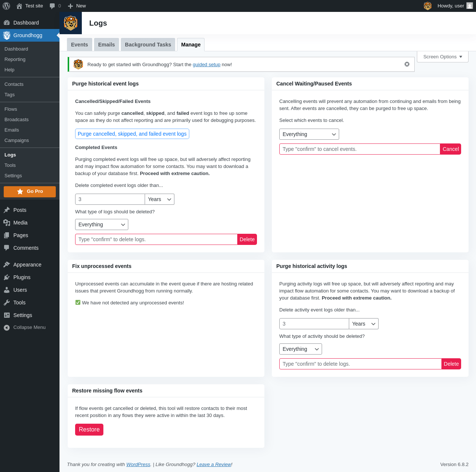Open the guided setup link
This screenshot has width=476, height=472.
click(x=206, y=65)
